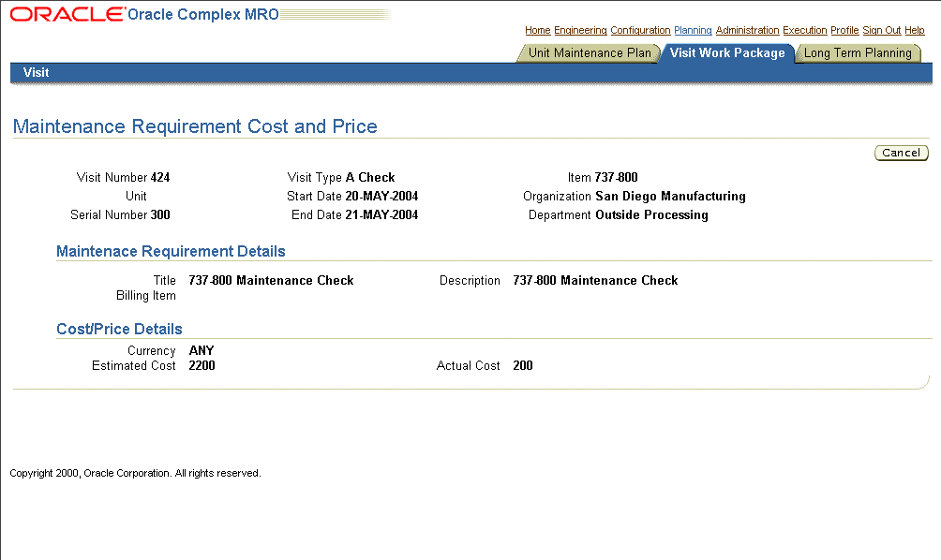Click the Title value 737-800 Maintenance Check

[271, 281]
